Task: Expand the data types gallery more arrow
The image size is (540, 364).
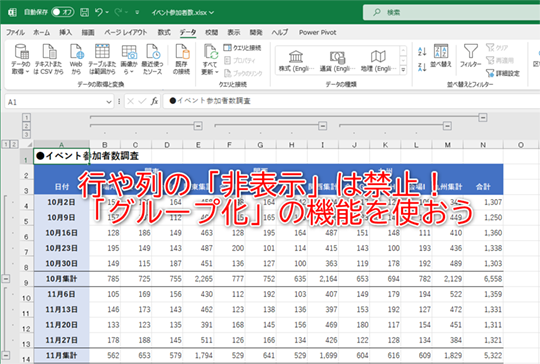Action: click(403, 70)
